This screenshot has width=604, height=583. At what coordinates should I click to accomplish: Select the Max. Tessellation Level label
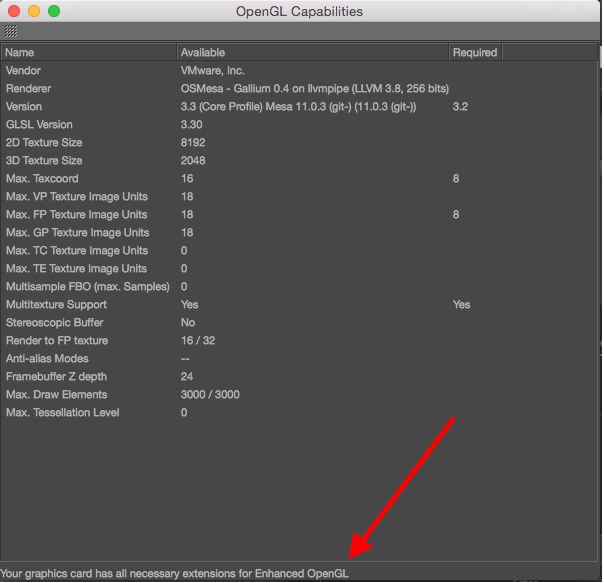[62, 413]
